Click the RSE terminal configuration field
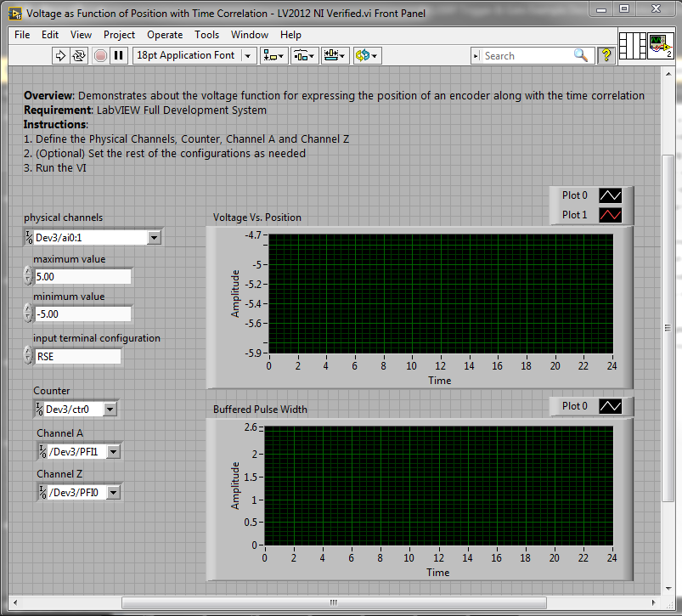682x616 pixels. pos(78,357)
